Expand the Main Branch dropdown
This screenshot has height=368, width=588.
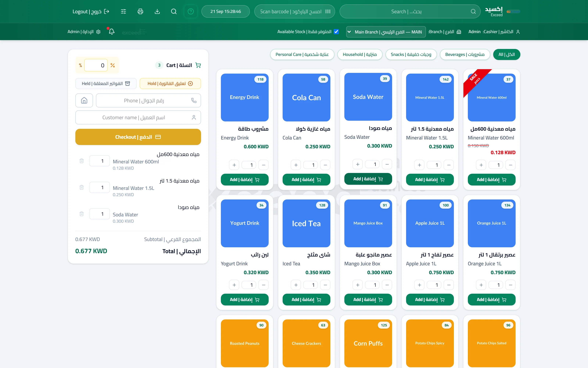click(386, 32)
